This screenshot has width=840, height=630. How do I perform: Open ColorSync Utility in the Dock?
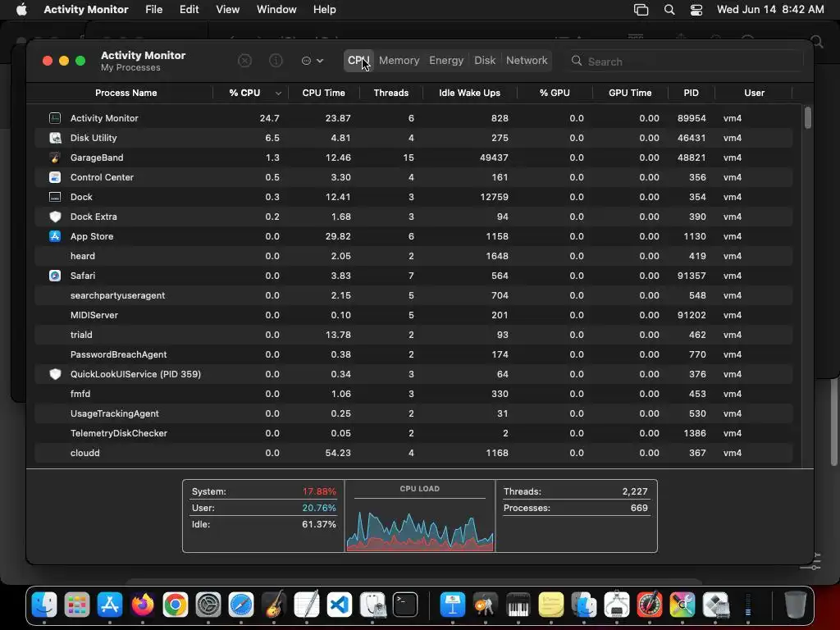pos(682,605)
